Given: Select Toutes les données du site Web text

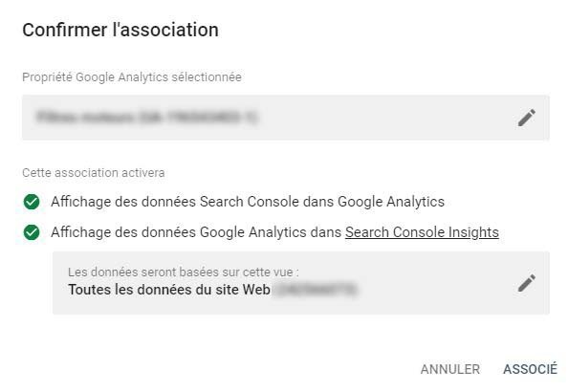Looking at the screenshot, I should (169, 290).
